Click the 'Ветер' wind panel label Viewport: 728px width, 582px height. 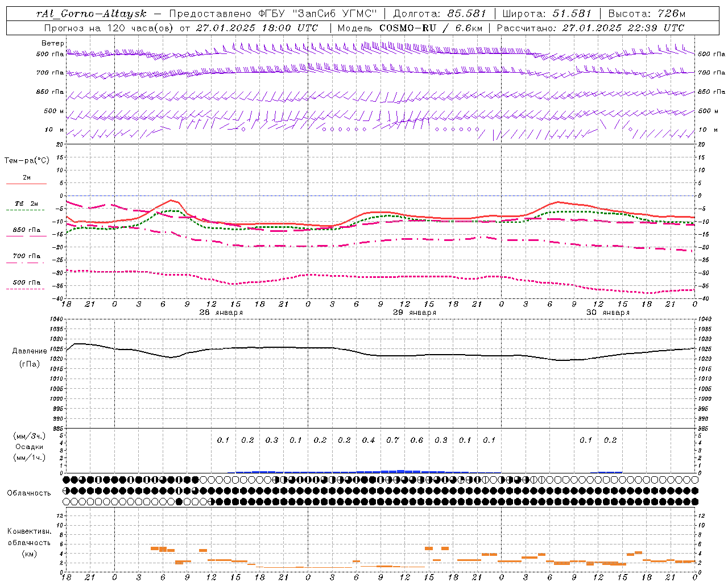[53, 43]
